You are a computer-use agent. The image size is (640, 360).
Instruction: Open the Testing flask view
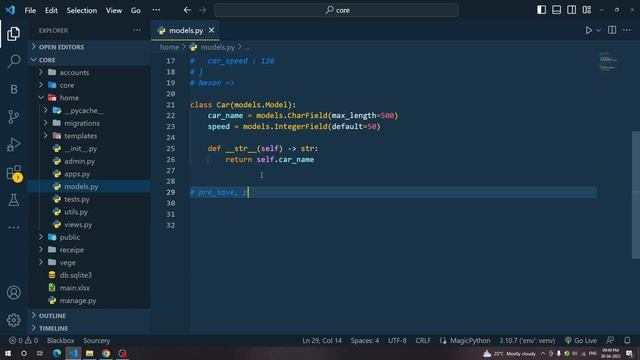click(13, 200)
